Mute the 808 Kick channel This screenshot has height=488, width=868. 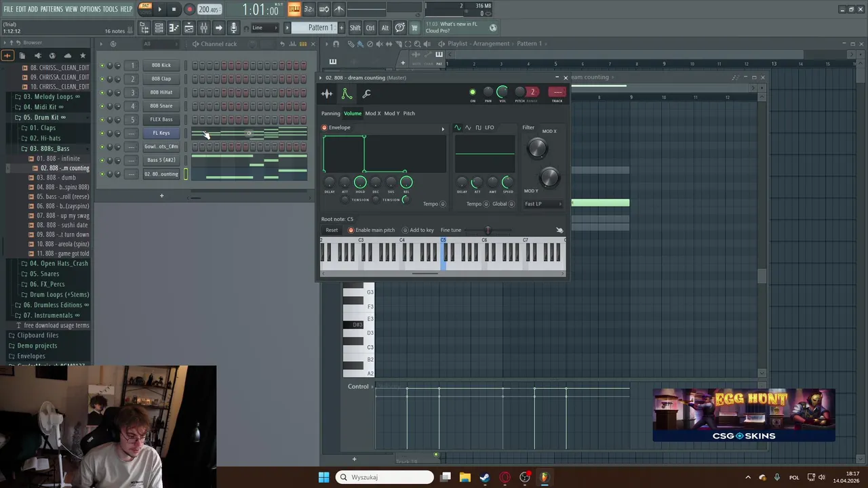(102, 66)
